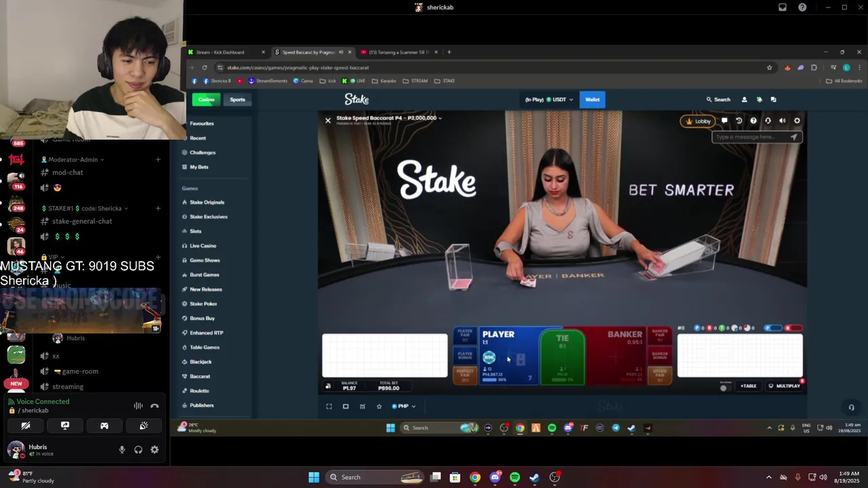Screen dimensions: 868x488
Task: Join the game-room voice channel
Action: [80, 371]
